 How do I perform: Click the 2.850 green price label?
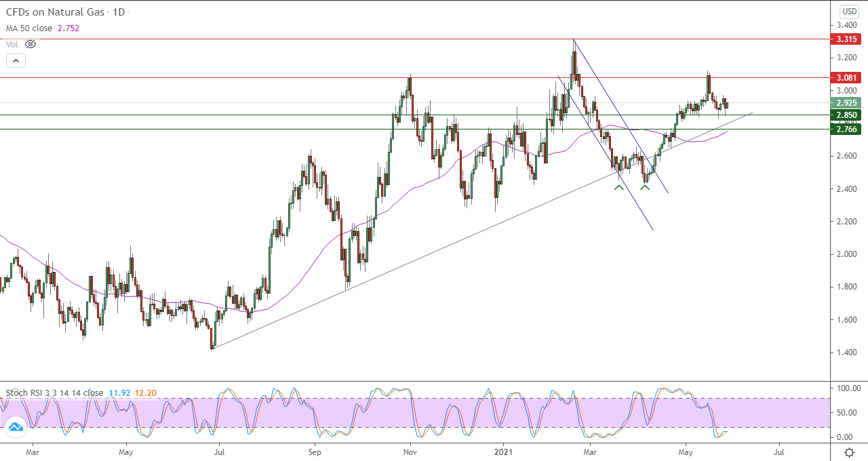tap(847, 115)
